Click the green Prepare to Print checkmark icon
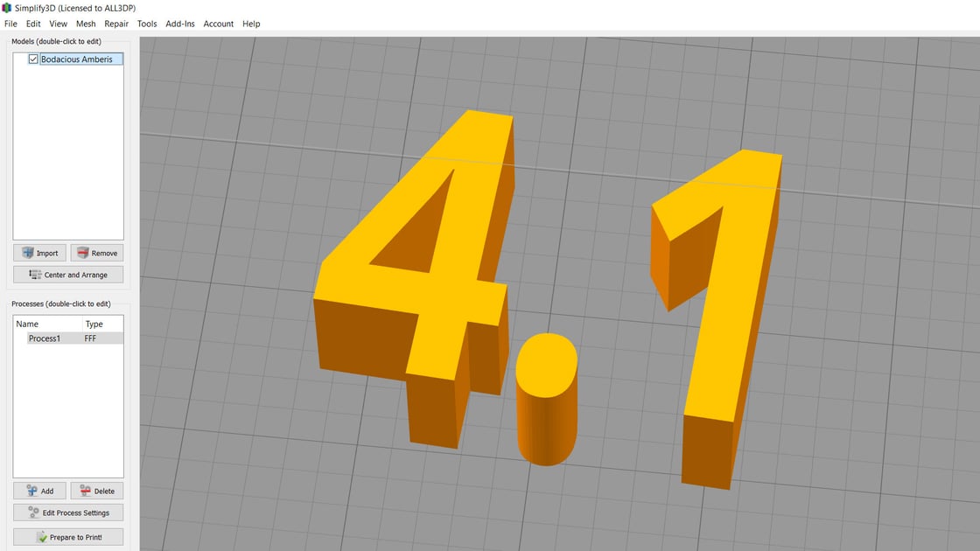 pos(40,536)
